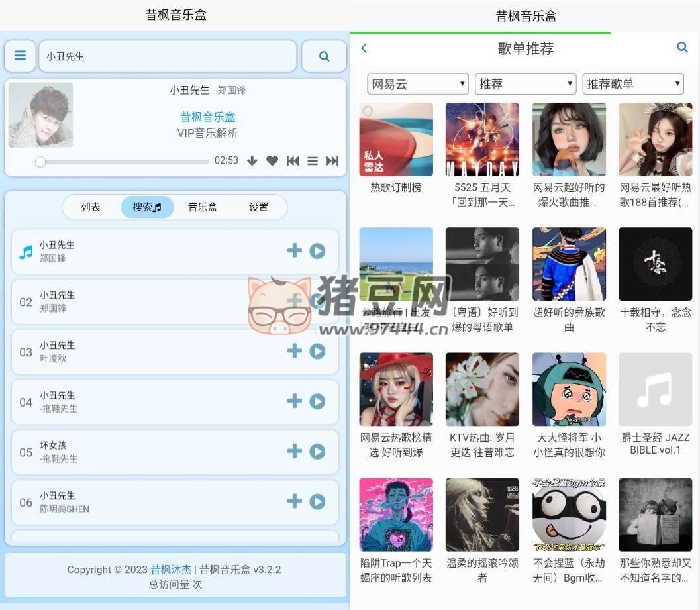Image resolution: width=700 pixels, height=610 pixels.
Task: Click the playback progress slider
Action: (123, 162)
